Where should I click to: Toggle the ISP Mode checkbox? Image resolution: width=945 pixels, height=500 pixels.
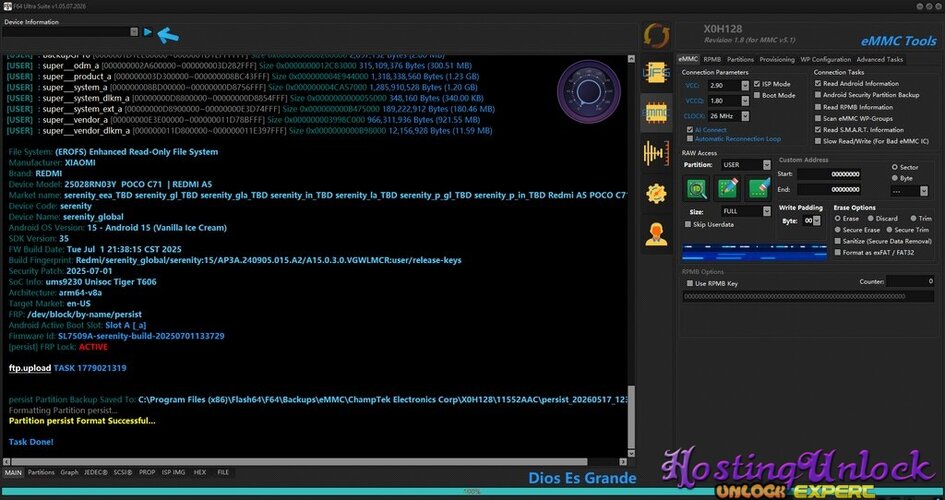point(757,84)
